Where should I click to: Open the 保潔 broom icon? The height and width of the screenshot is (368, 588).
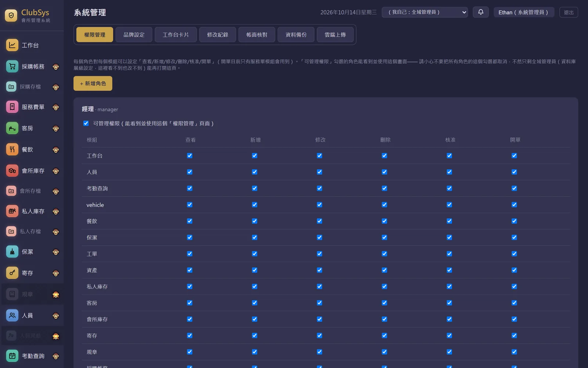(12, 252)
